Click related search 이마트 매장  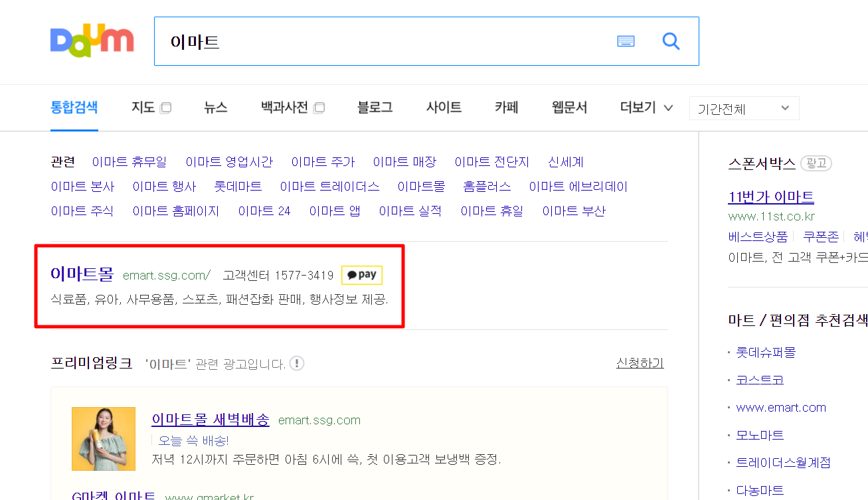404,162
